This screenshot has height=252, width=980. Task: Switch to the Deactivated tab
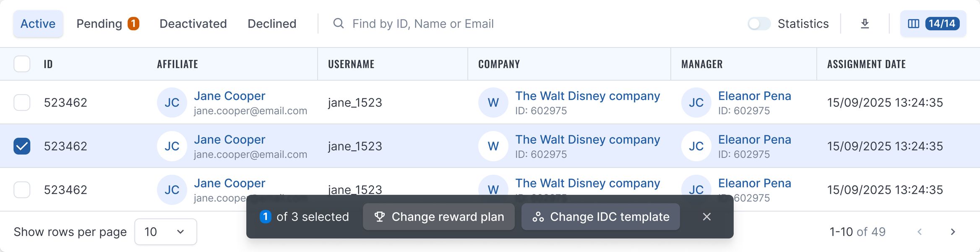pyautogui.click(x=193, y=24)
